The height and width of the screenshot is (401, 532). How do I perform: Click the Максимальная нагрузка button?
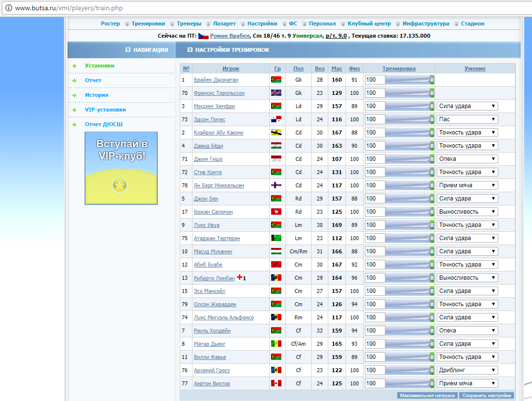pos(427,395)
